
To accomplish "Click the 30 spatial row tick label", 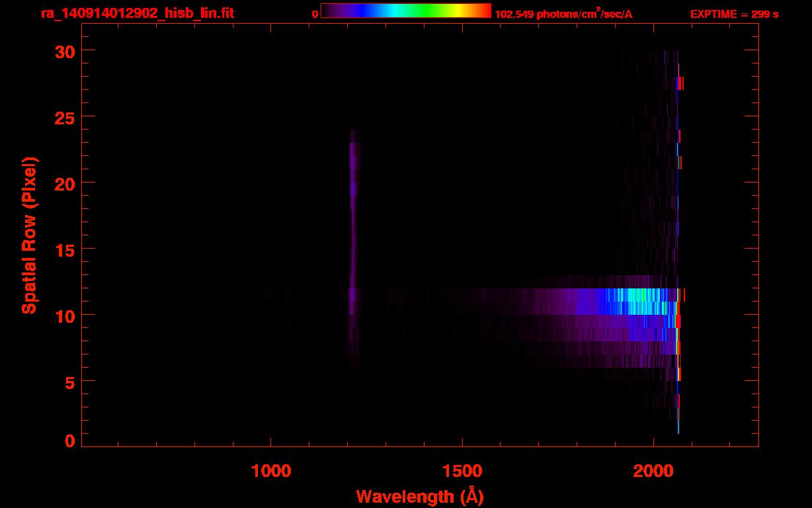I will tap(65, 51).
